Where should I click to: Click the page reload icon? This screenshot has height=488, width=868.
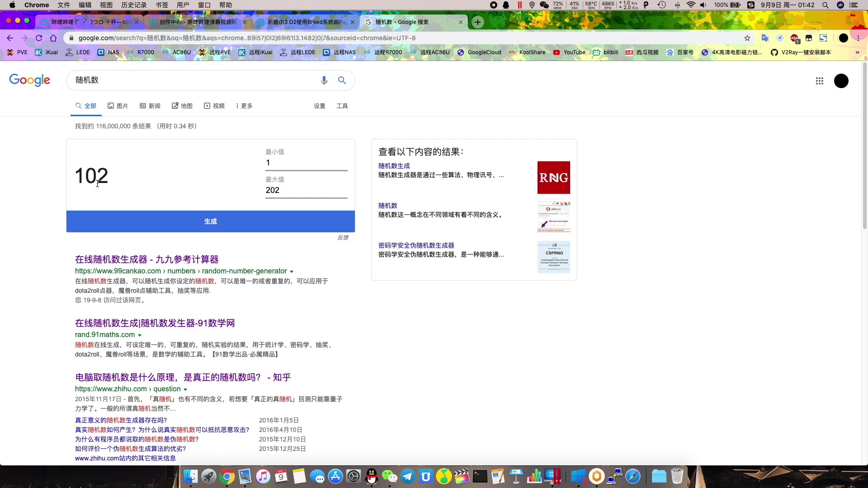[39, 38]
